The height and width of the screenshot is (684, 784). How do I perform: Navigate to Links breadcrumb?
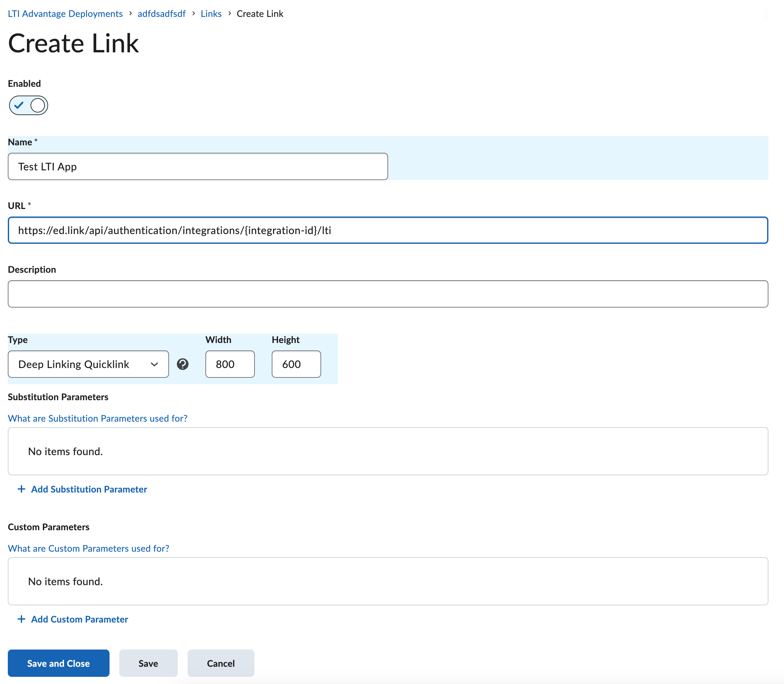[x=211, y=14]
